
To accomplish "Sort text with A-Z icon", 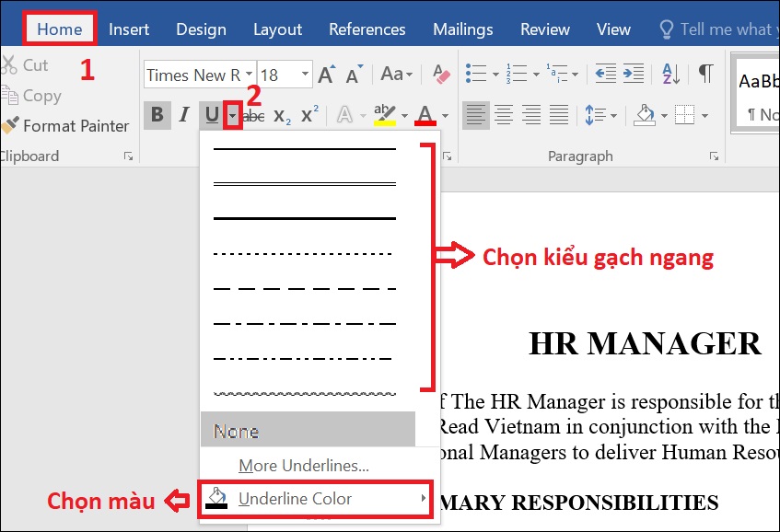I will click(671, 74).
